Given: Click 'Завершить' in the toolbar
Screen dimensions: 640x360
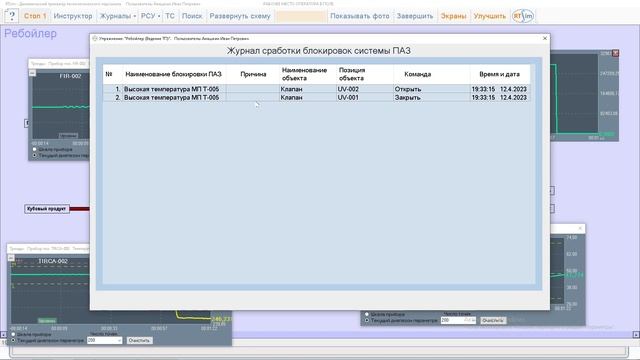Looking at the screenshot, I should (415, 16).
